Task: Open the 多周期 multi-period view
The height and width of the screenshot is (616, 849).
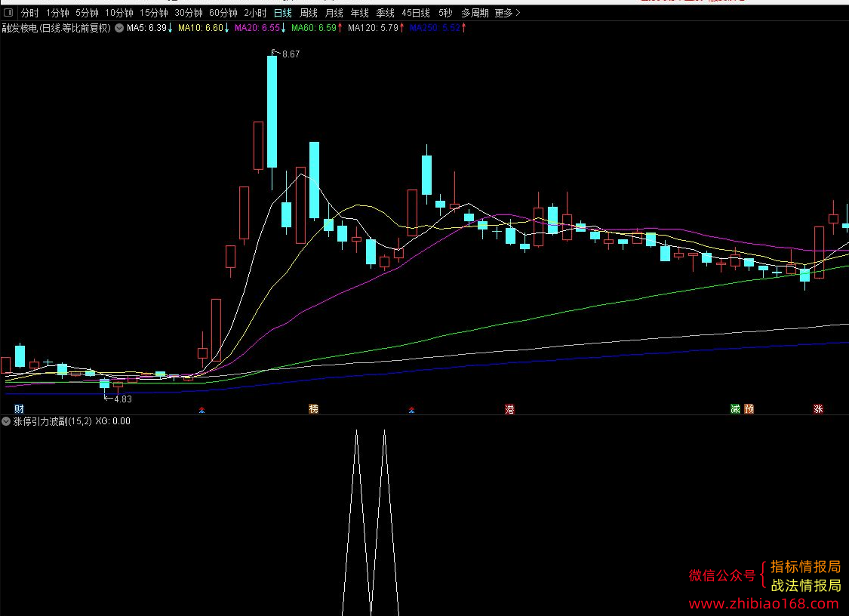Action: coord(475,13)
